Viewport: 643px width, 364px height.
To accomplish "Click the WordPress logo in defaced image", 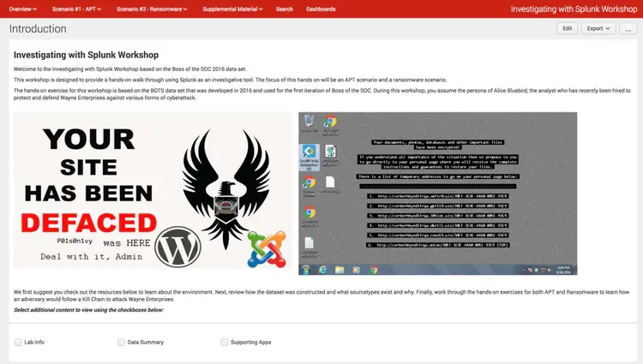I will [x=177, y=247].
